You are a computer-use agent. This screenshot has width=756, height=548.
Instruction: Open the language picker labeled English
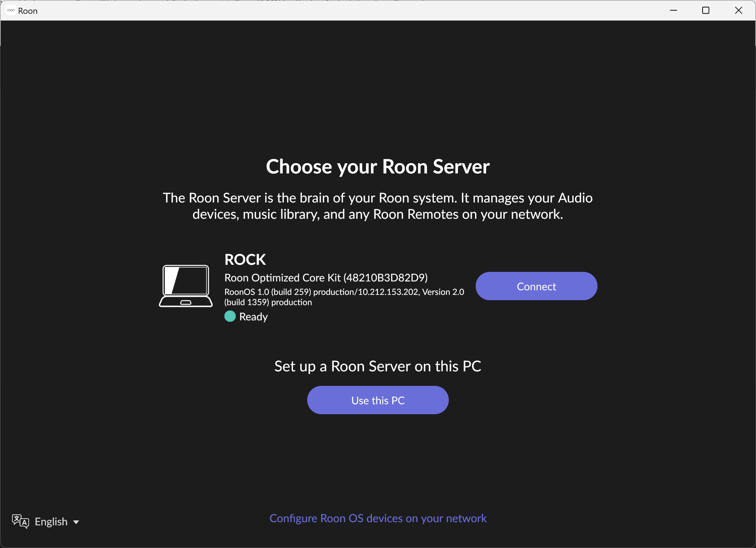click(51, 521)
